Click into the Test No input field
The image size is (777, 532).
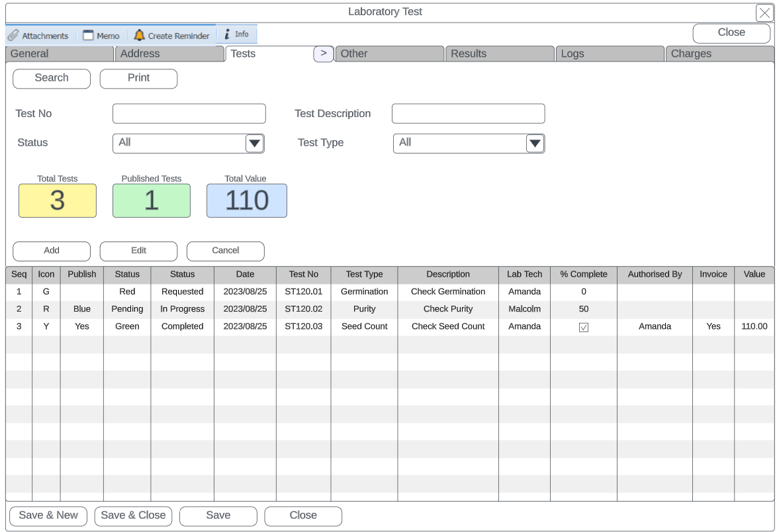pyautogui.click(x=189, y=114)
